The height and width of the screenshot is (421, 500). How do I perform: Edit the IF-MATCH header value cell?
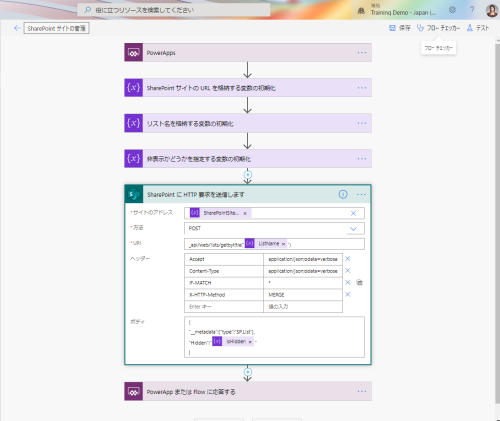pyautogui.click(x=303, y=283)
